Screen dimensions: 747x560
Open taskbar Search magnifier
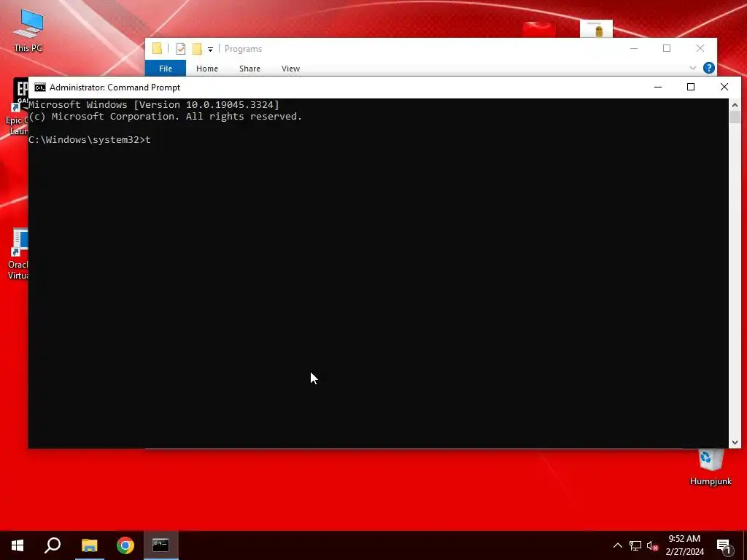(x=53, y=545)
